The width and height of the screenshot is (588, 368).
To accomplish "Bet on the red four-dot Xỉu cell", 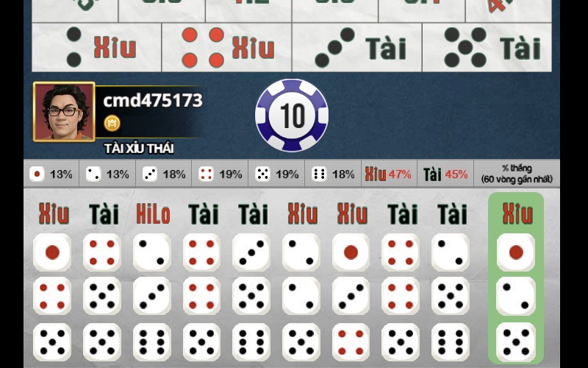I will (x=226, y=47).
